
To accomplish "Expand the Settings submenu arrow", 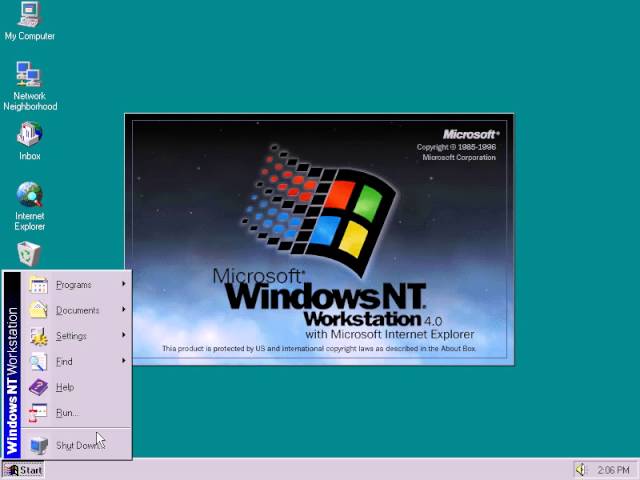I will (124, 335).
